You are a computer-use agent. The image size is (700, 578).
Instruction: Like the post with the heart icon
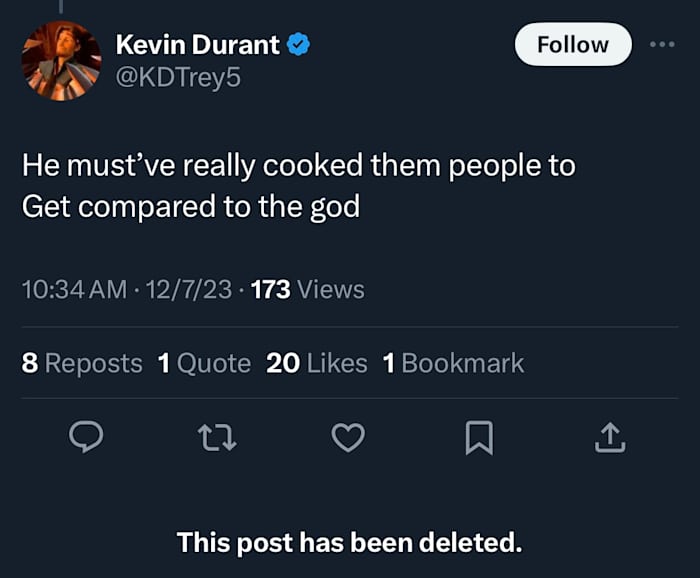point(348,437)
